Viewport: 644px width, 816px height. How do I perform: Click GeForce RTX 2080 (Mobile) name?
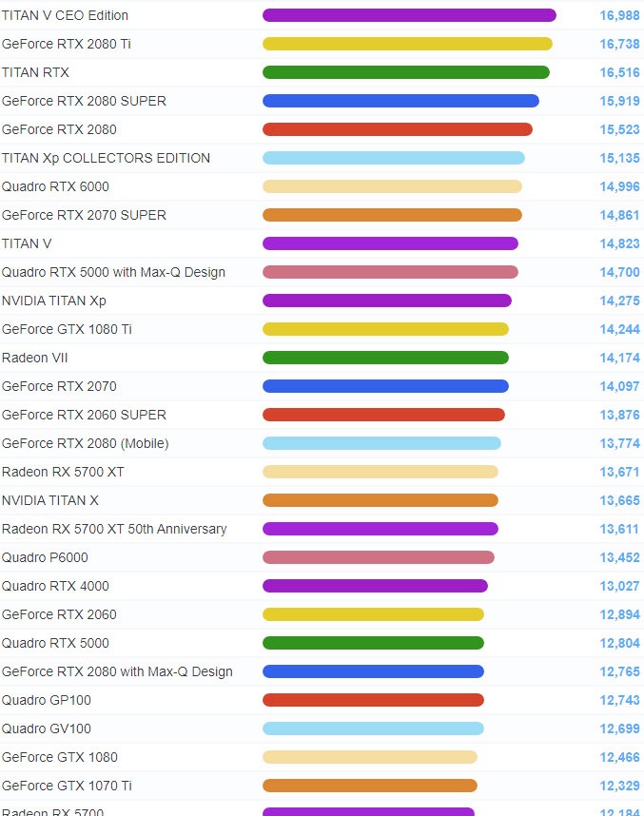[86, 443]
